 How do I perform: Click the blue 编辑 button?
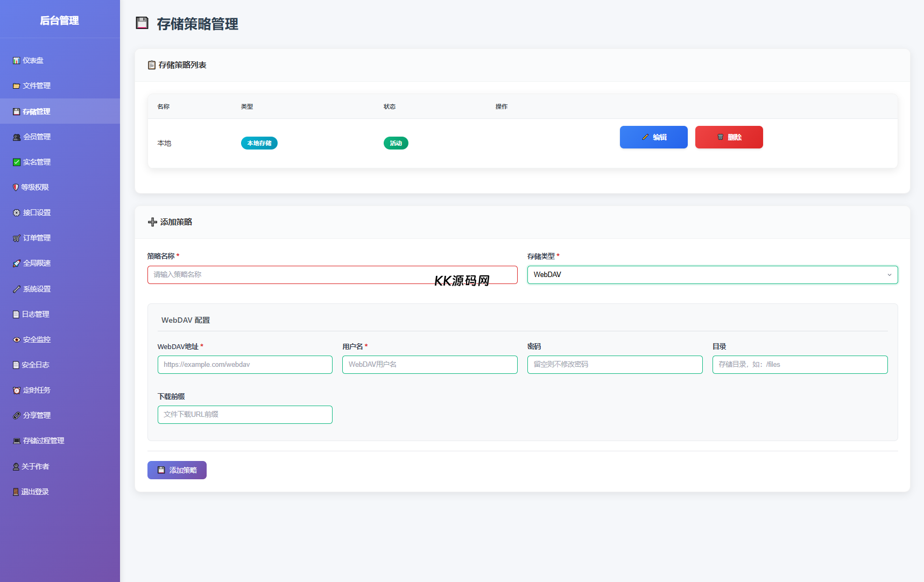click(x=653, y=137)
